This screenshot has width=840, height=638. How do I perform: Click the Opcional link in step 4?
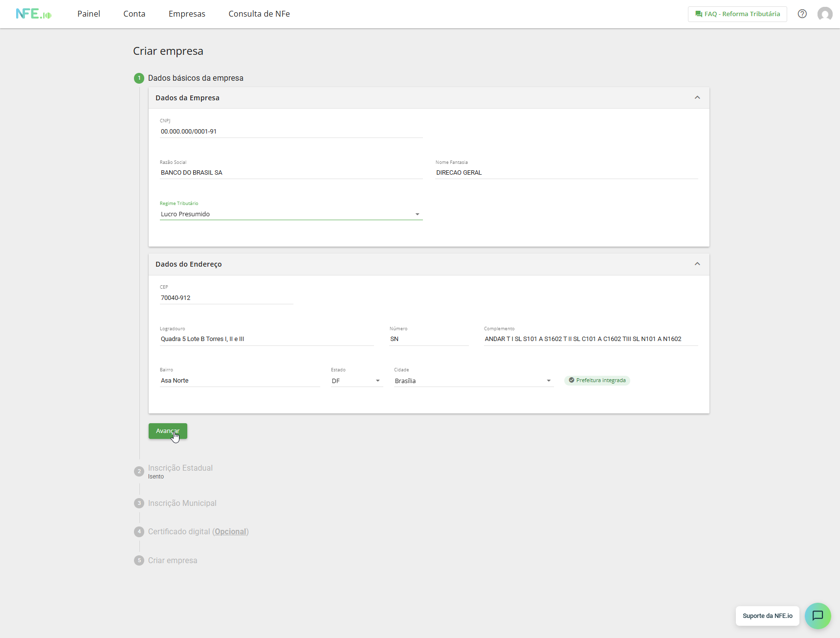(230, 532)
